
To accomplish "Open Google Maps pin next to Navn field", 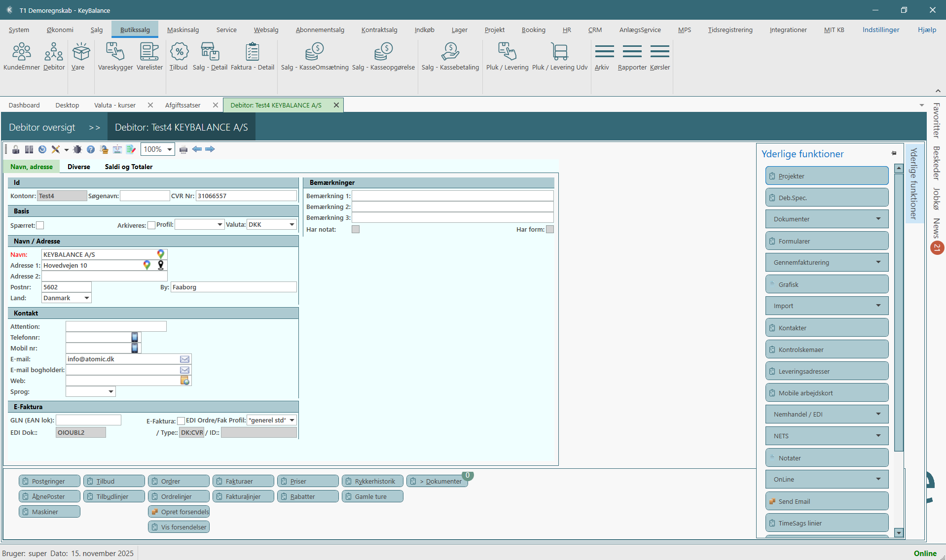I will click(x=160, y=254).
